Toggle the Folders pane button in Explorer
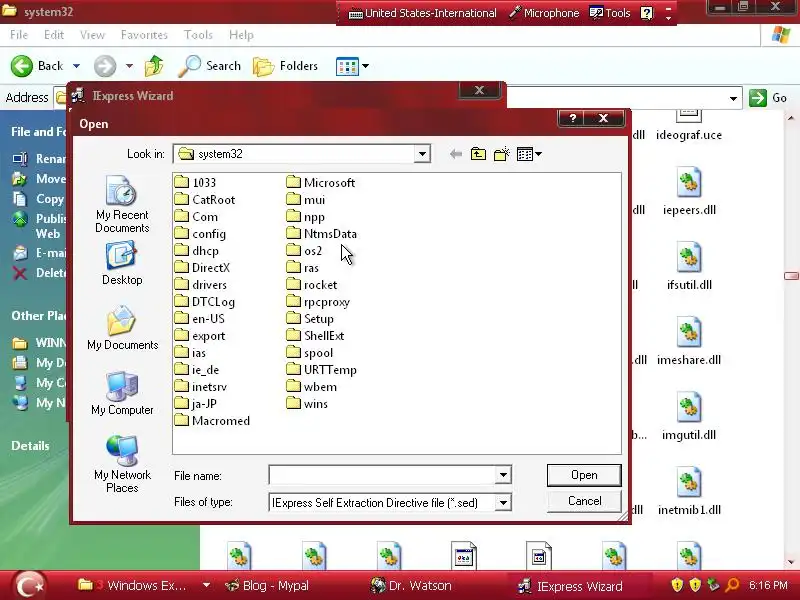The height and width of the screenshot is (600, 800). (286, 66)
